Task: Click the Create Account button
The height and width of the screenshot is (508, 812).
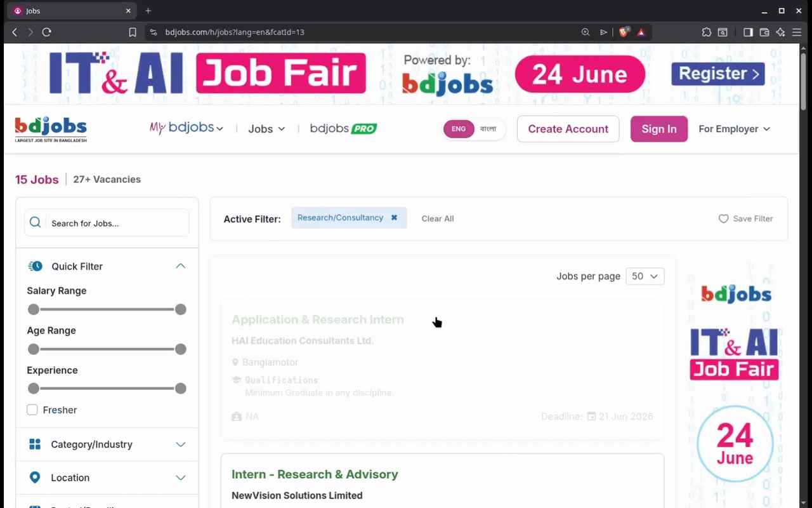Action: pos(568,129)
